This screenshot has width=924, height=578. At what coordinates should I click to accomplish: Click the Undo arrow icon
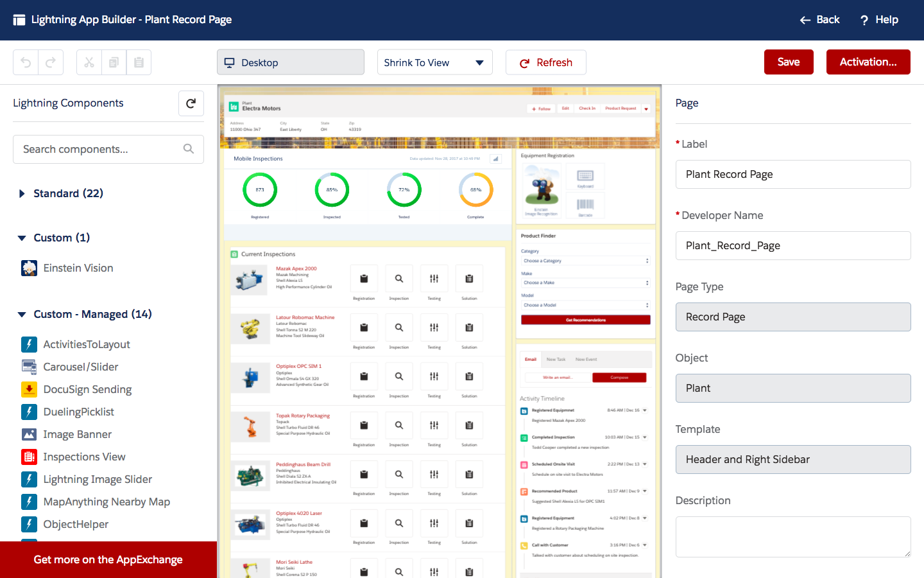[x=26, y=62]
